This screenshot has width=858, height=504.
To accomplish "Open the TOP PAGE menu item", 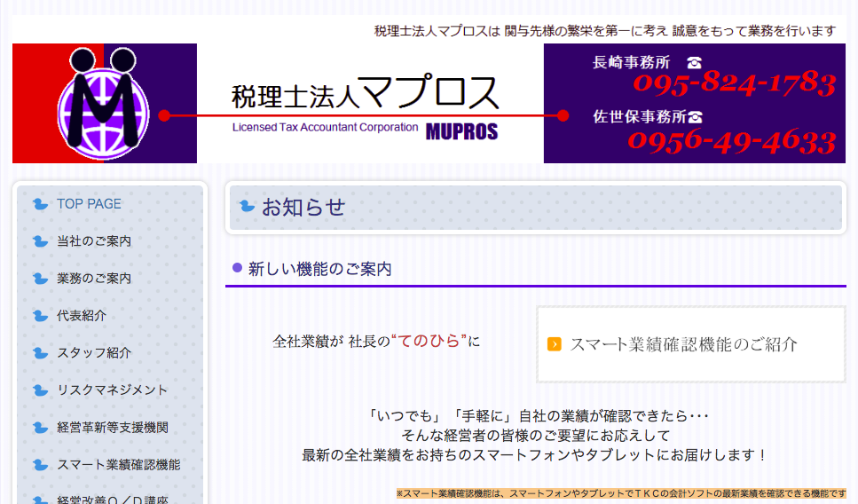I will pos(90,204).
